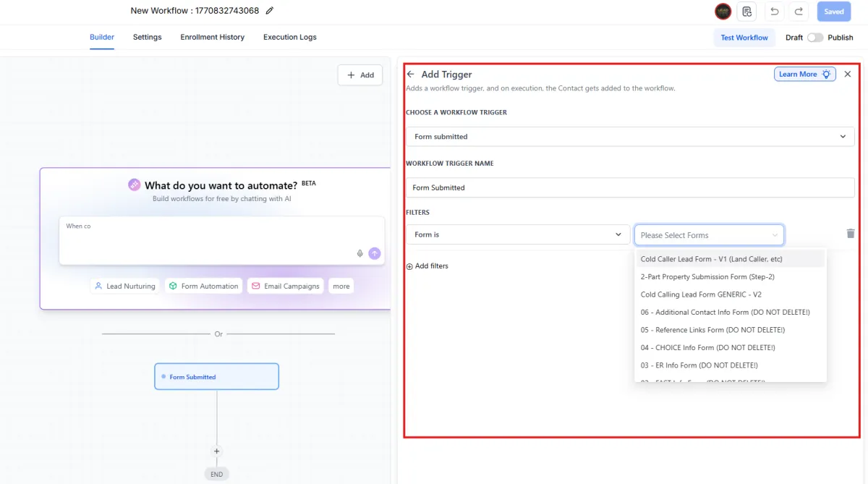This screenshot has height=484, width=868.
Task: Delete the filter using trash icon
Action: pos(851,234)
